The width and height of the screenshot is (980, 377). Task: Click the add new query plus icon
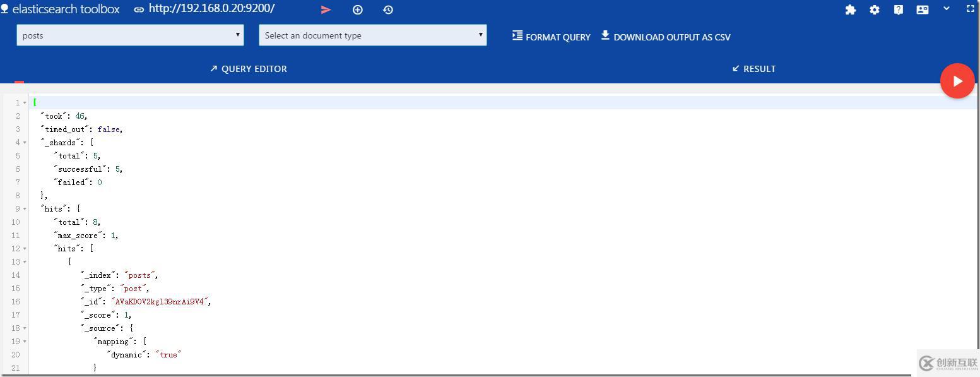click(358, 10)
